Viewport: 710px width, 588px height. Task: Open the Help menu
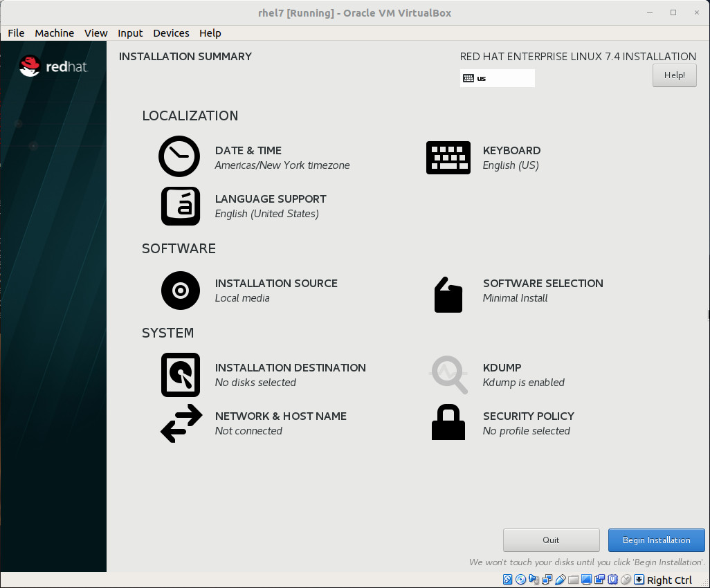[210, 33]
